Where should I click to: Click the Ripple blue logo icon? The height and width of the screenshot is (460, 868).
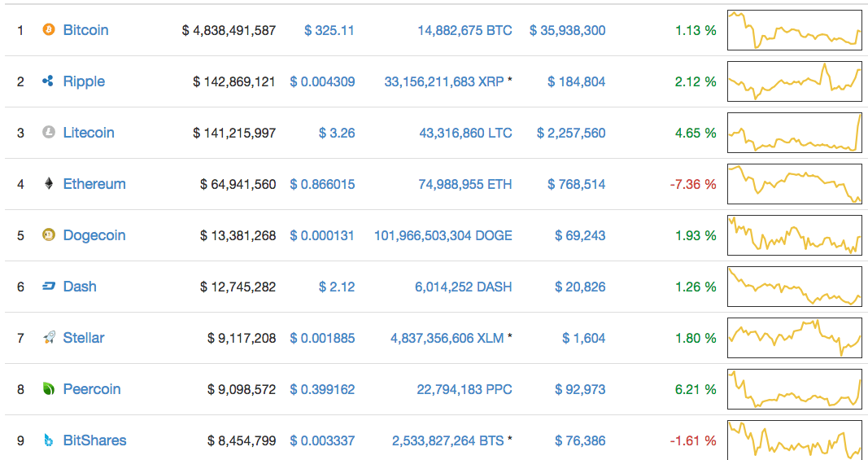point(48,81)
